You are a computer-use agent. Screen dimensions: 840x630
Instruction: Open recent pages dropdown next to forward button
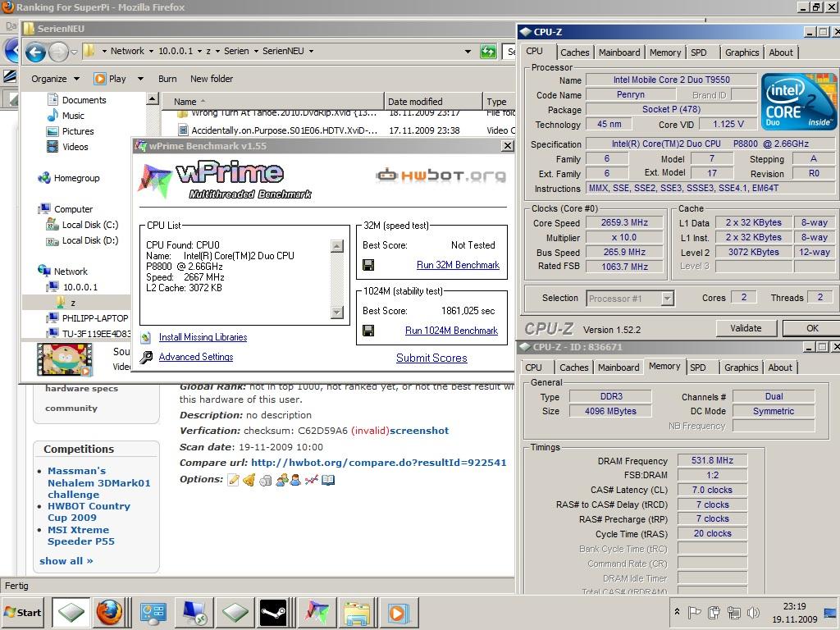point(74,52)
